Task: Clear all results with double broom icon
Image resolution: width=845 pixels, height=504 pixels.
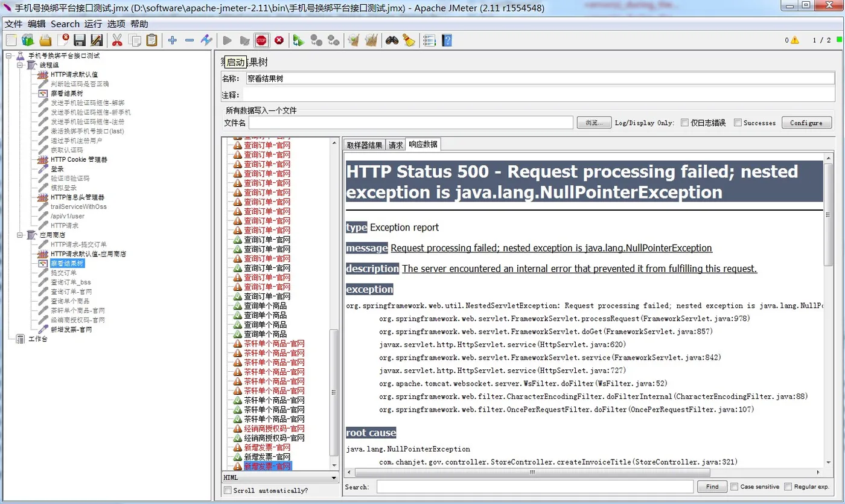Action: [x=371, y=40]
